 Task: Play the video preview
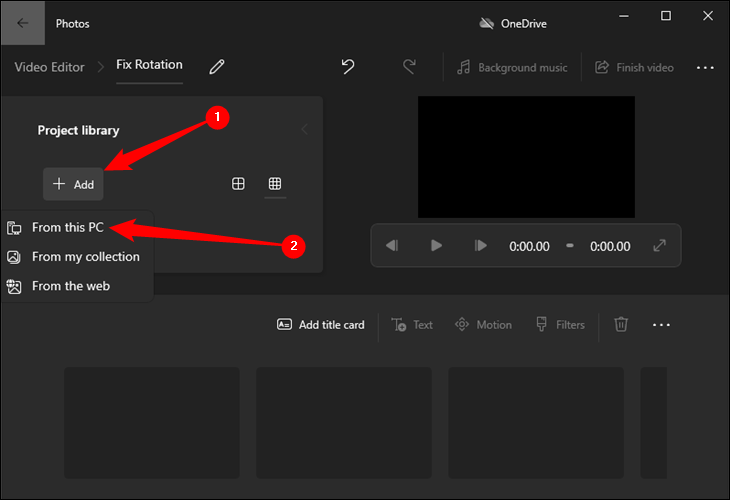[x=436, y=245]
